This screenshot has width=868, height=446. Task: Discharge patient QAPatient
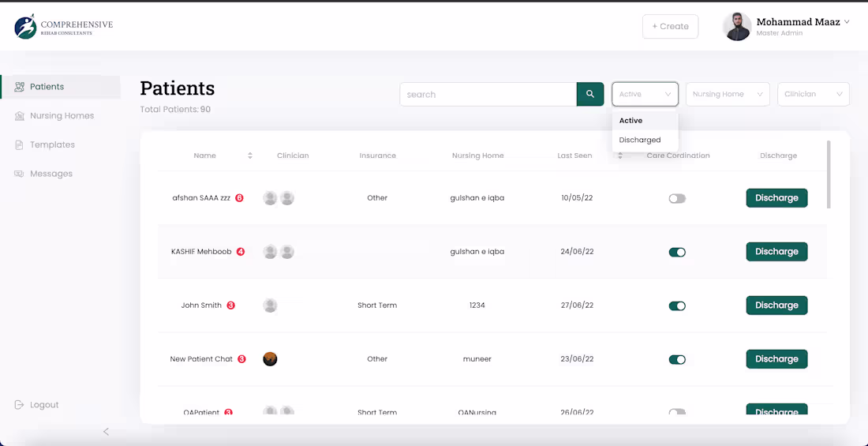776,410
